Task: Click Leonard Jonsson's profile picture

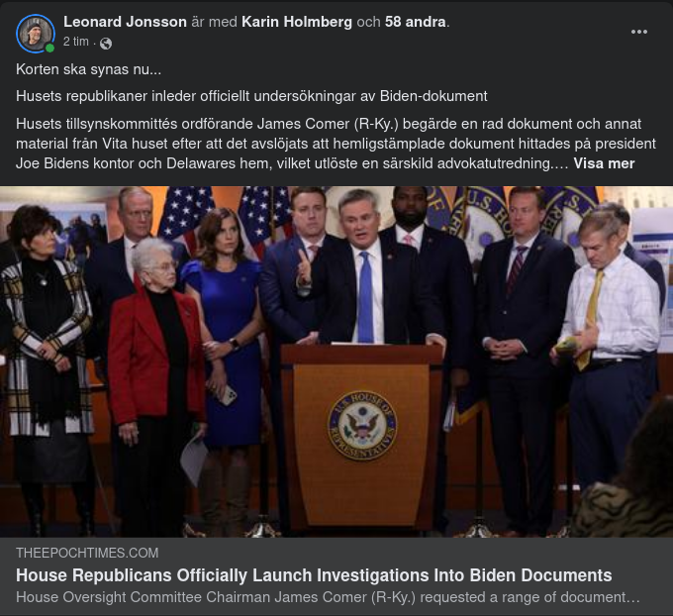Action: coord(36,34)
